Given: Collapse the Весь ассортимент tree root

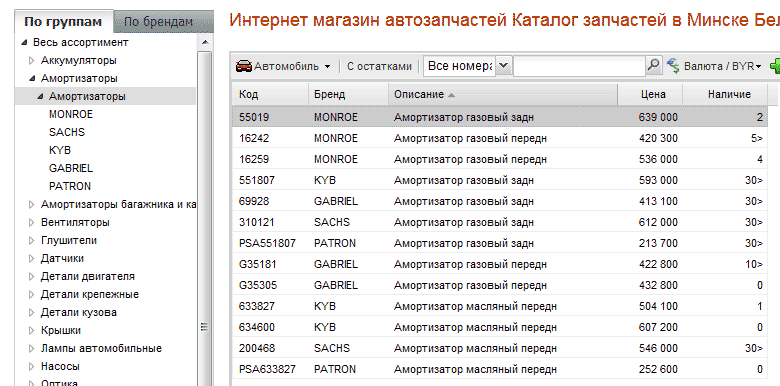Looking at the screenshot, I should (x=24, y=43).
